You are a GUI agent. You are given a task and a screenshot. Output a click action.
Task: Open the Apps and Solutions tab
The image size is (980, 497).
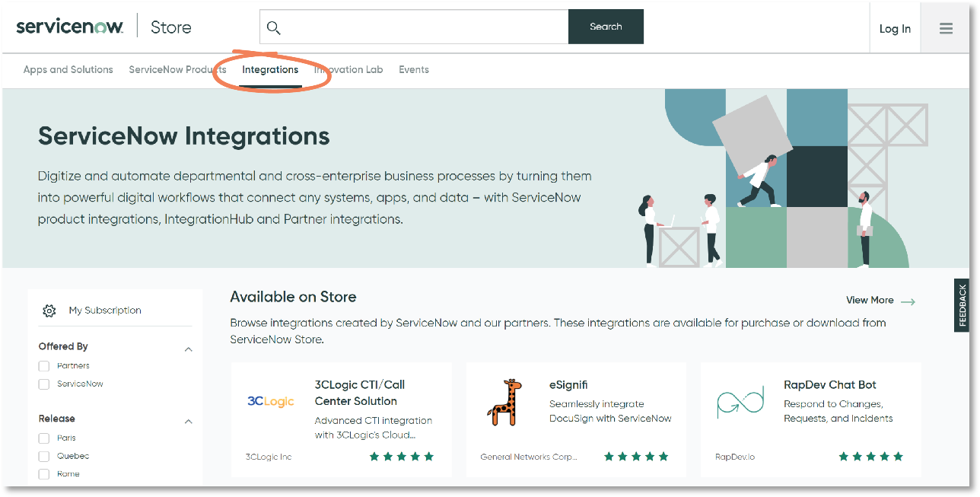coord(68,69)
